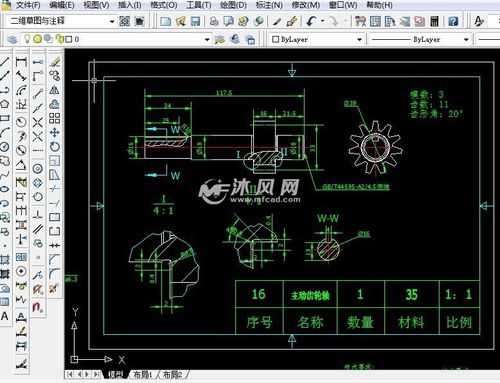Screen dimensions: 500x383
Task: Toggle layer 0 lock icon
Action: [60, 39]
